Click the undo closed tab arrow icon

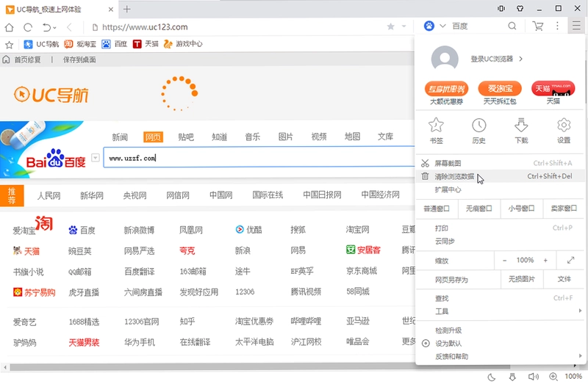point(46,27)
